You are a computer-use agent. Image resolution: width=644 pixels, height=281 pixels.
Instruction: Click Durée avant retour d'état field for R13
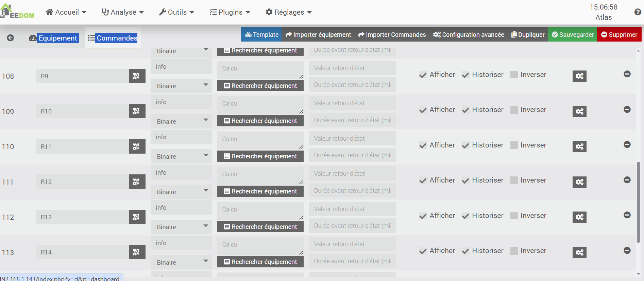click(x=352, y=226)
